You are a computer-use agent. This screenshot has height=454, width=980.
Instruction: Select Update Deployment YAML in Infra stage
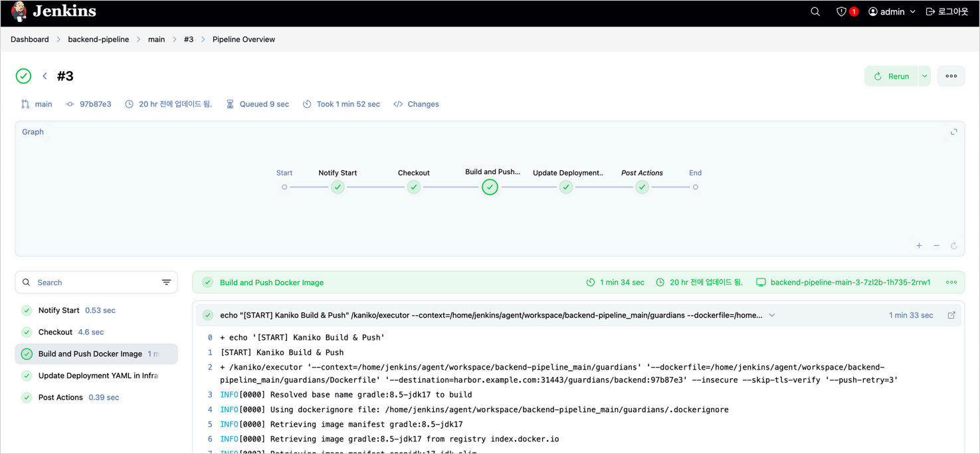point(96,376)
